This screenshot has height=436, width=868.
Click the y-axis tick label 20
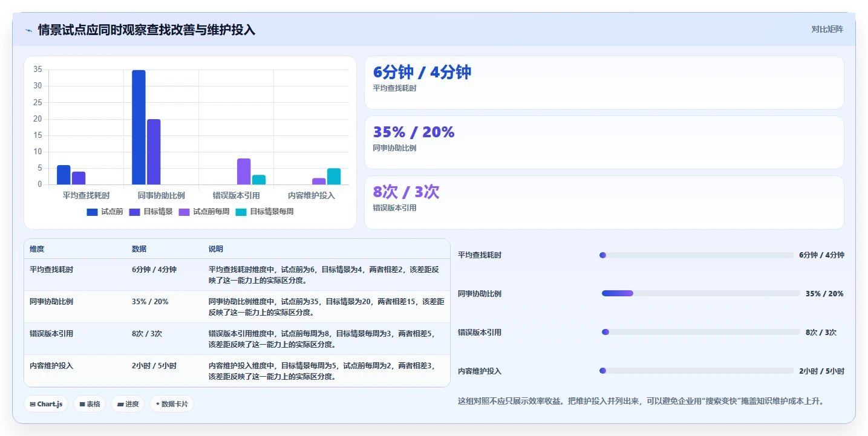(x=38, y=119)
